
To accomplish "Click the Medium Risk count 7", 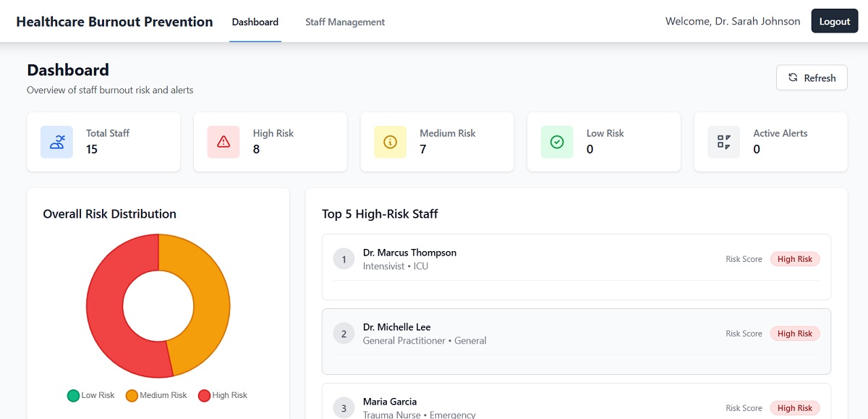I will 423,149.
